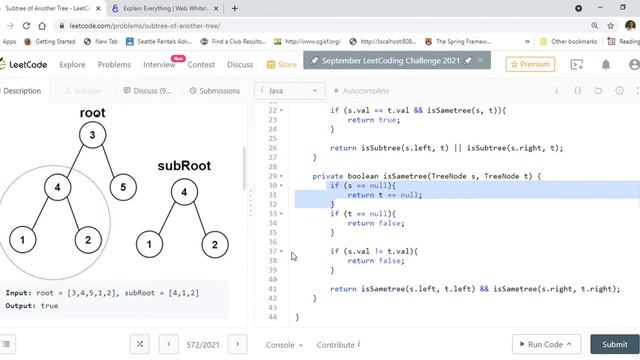Open the Interview menu
Image resolution: width=640 pixels, height=360 pixels.
coord(159,64)
